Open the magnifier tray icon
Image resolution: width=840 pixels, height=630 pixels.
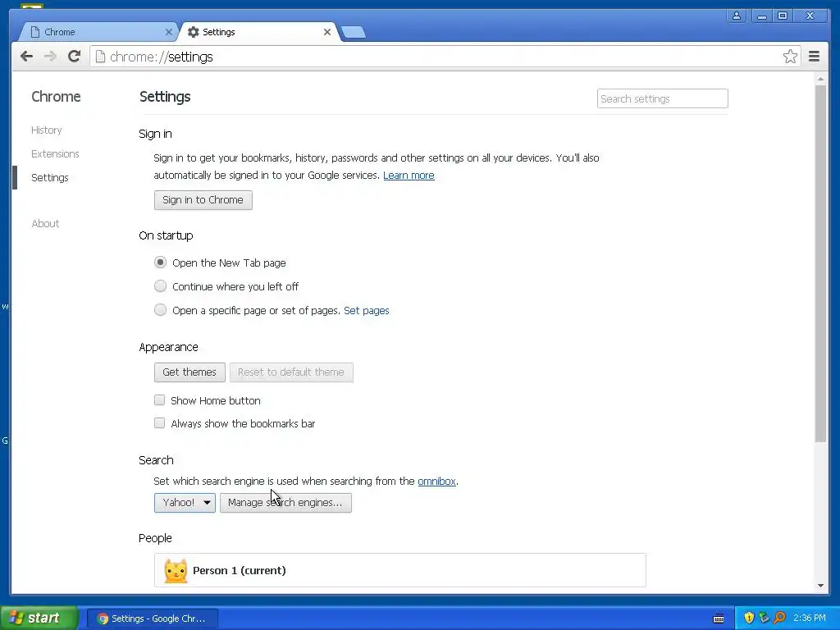point(779,619)
